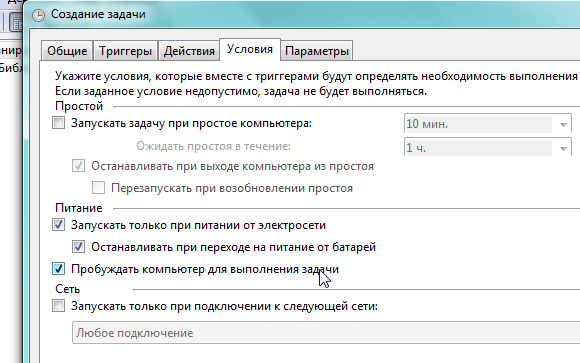
Task: Click the Питание section heading
Action: coord(78,208)
